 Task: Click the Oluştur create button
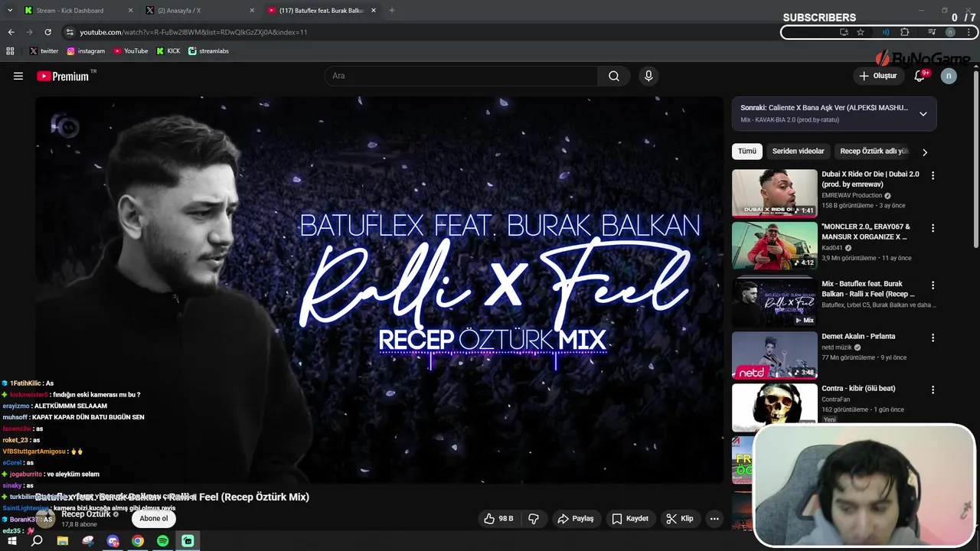tap(877, 76)
